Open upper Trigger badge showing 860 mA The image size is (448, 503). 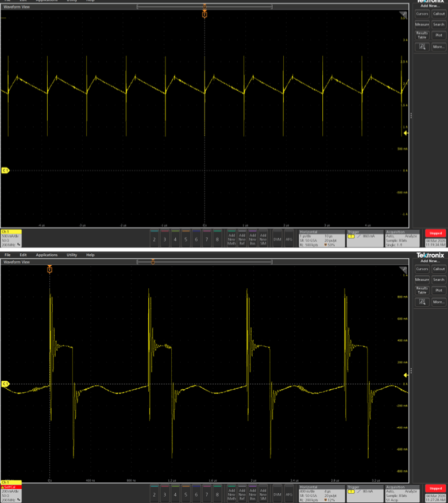pyautogui.click(x=365, y=238)
